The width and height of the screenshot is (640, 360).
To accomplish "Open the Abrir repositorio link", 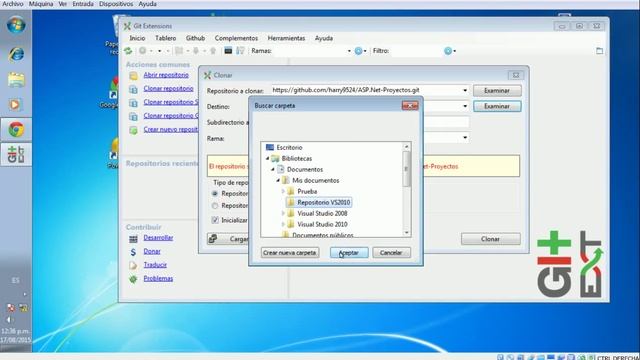I will pyautogui.click(x=166, y=75).
